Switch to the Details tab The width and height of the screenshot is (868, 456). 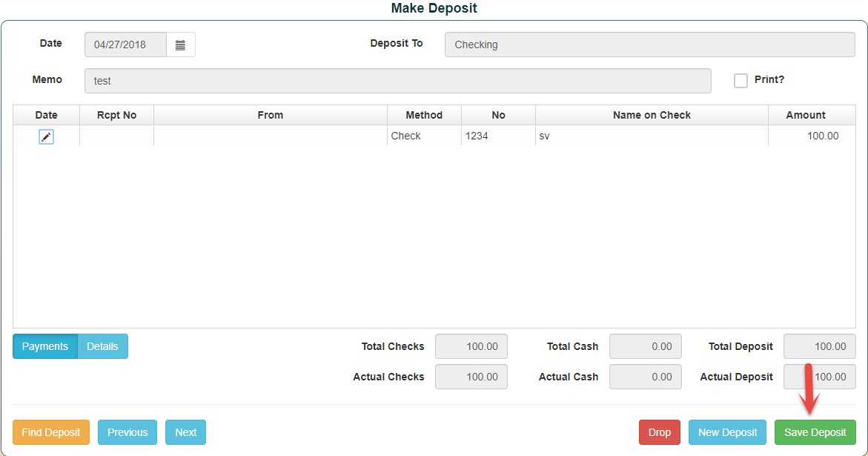[x=102, y=346]
